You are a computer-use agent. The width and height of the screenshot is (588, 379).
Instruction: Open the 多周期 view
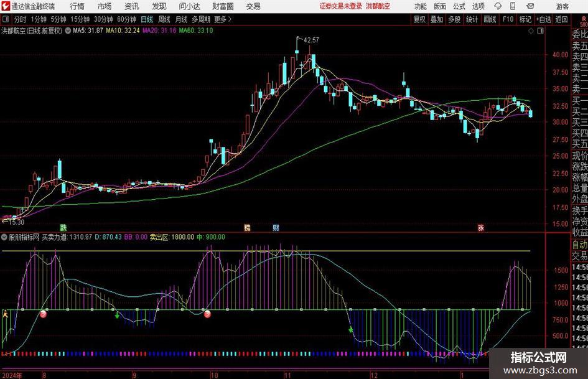point(201,19)
